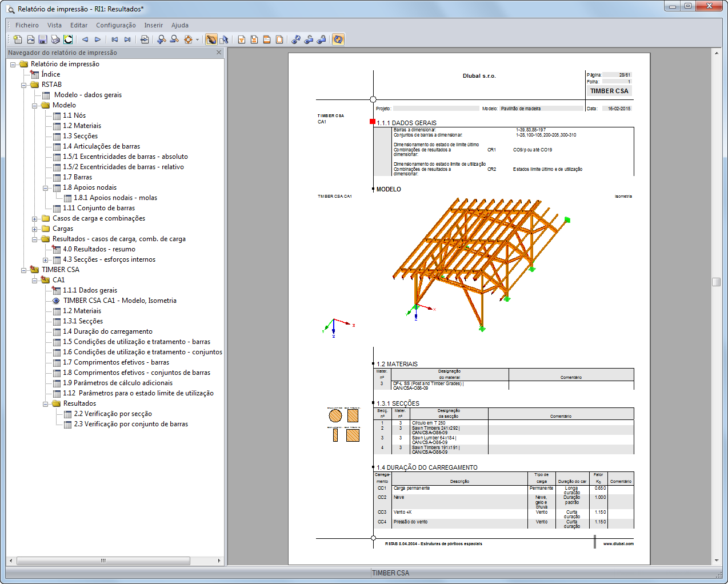Image resolution: width=728 pixels, height=584 pixels.
Task: Select 1.8.1 Apoios nodais - molas item
Action: point(115,198)
